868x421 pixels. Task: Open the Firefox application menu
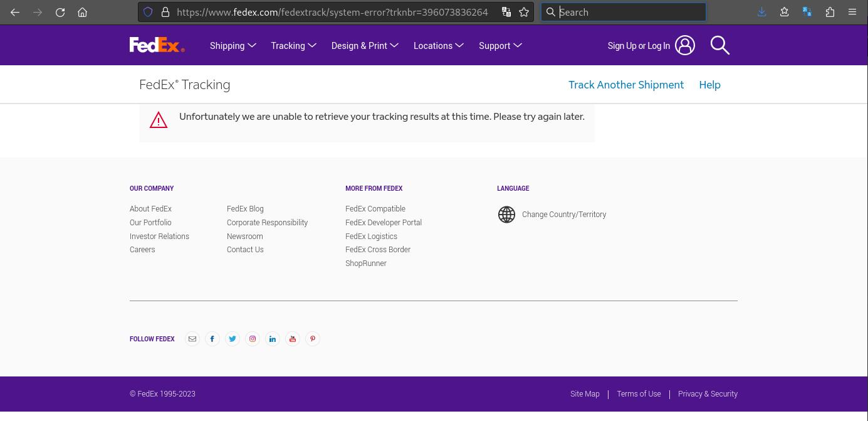[x=852, y=12]
